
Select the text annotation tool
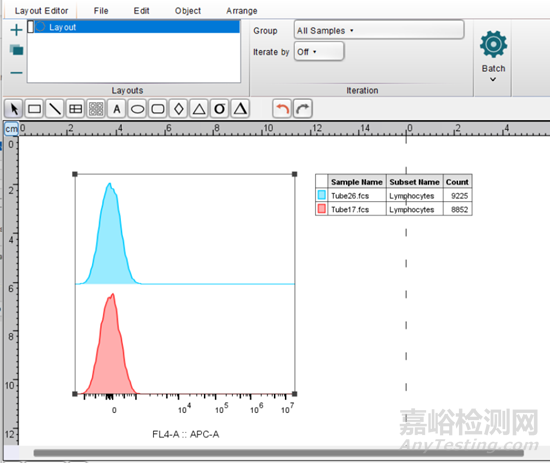coord(117,109)
